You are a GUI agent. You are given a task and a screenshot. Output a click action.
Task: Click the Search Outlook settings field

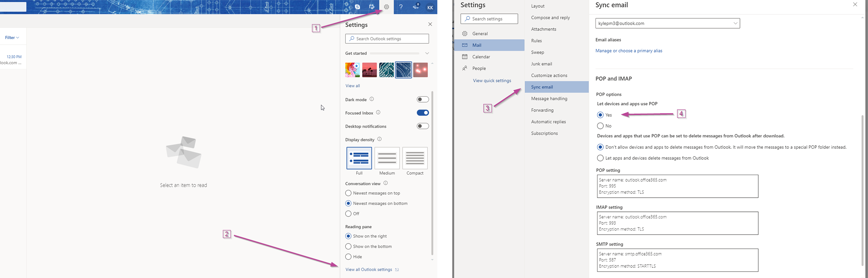387,39
